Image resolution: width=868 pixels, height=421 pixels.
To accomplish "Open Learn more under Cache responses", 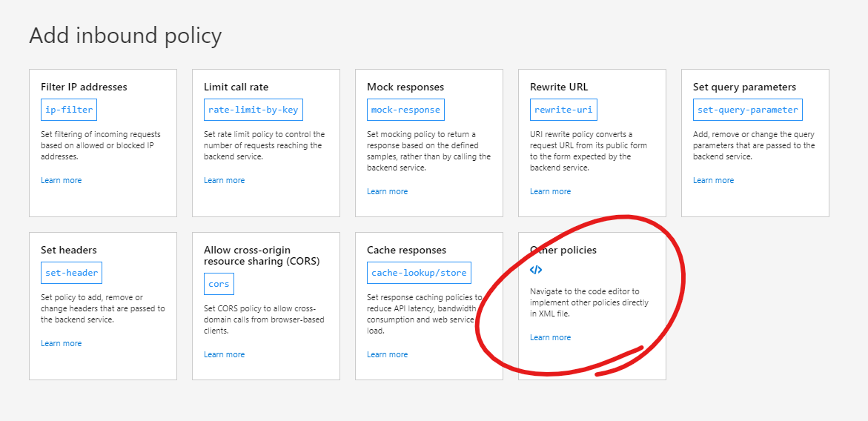I will click(387, 354).
